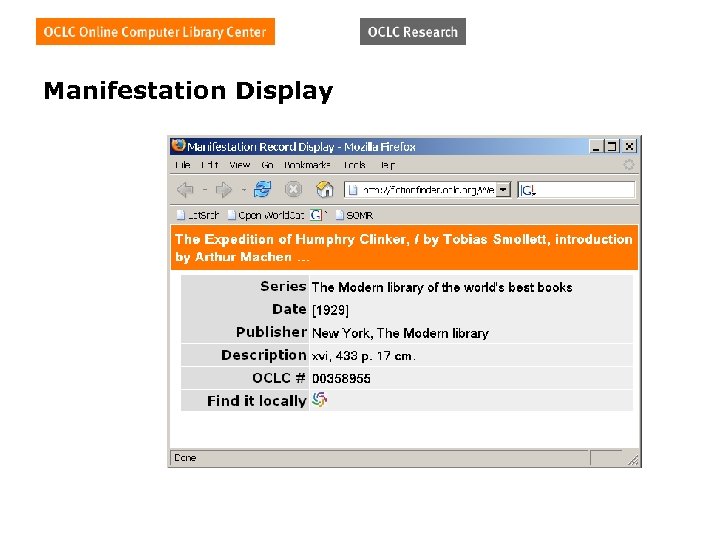Open the back history dropdown arrow
Viewport: 720px width, 540px height.
205,189
